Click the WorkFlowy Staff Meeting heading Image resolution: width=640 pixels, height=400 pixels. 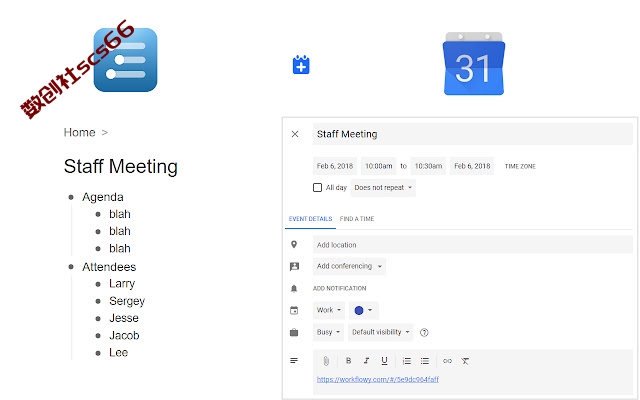point(121,167)
